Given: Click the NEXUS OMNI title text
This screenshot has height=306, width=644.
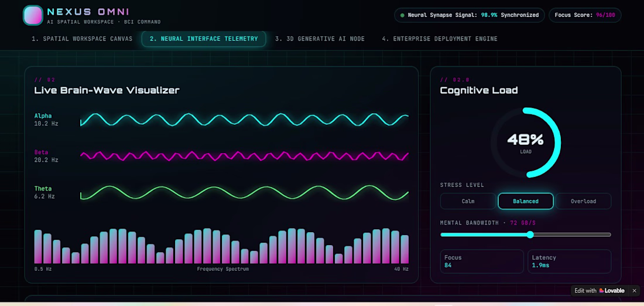Looking at the screenshot, I should (88, 12).
